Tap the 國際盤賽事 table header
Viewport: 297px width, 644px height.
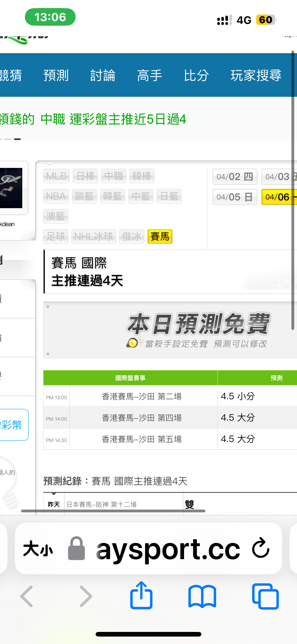coord(130,378)
